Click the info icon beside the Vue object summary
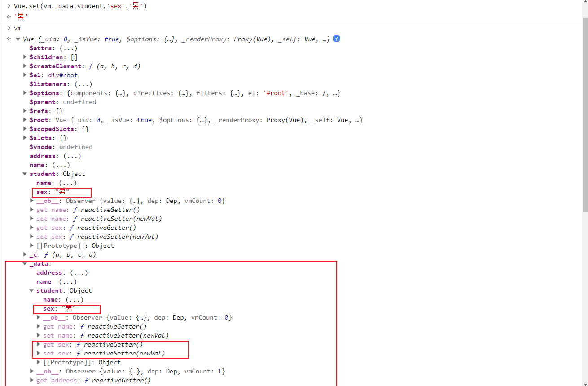The height and width of the screenshot is (386, 588). [x=337, y=39]
